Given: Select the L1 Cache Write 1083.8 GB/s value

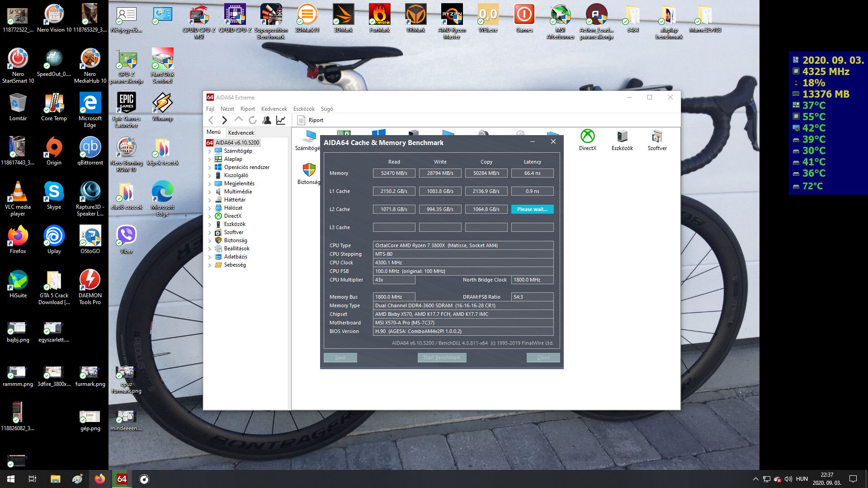Looking at the screenshot, I should pyautogui.click(x=440, y=191).
